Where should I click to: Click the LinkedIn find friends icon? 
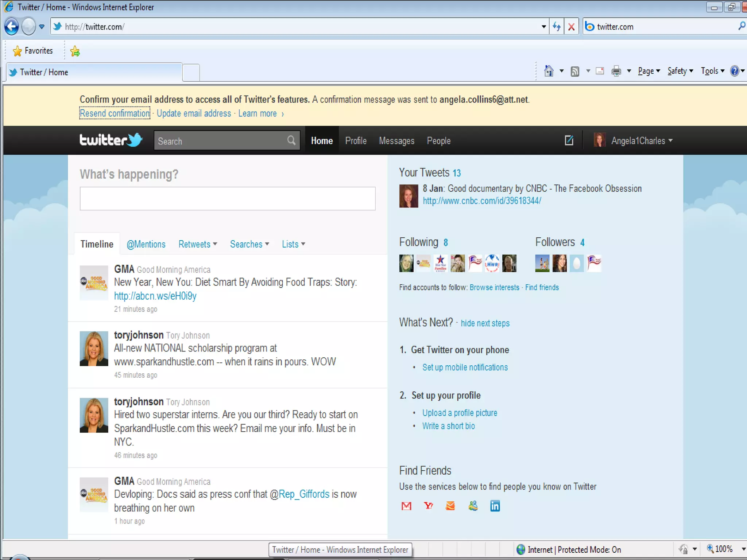pyautogui.click(x=495, y=506)
